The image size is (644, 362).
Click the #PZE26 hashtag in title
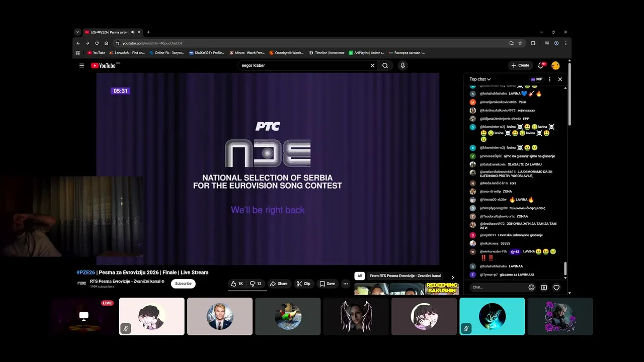[86, 273]
